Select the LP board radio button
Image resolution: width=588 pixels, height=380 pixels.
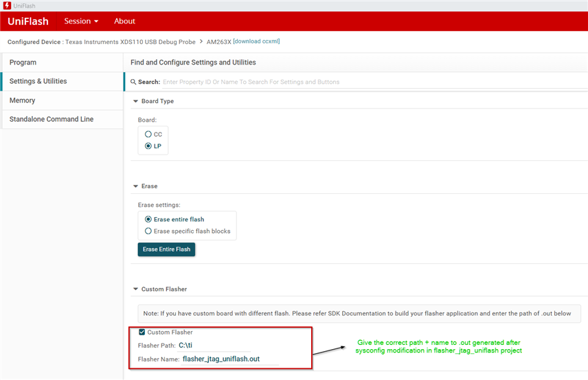point(148,146)
